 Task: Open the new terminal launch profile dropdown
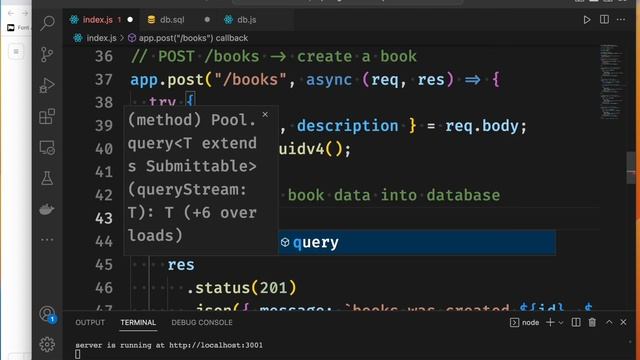pyautogui.click(x=561, y=323)
